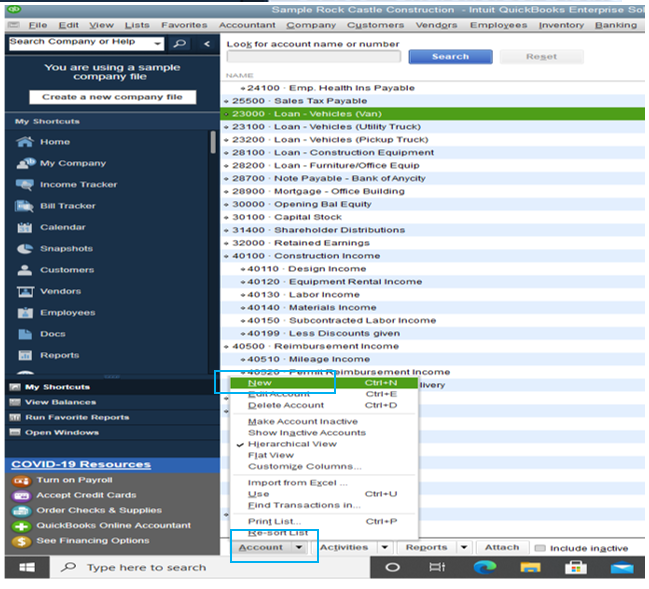This screenshot has height=589, width=649.
Task: Open Mail app from taskbar
Action: (622, 567)
